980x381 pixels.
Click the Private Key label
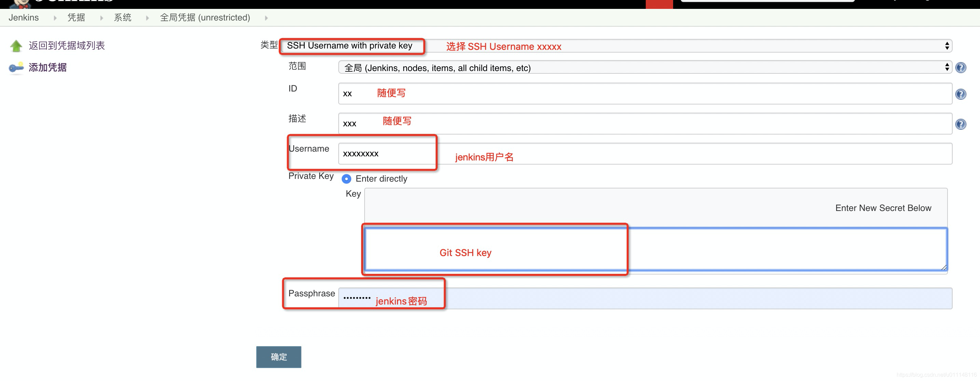[x=311, y=176]
